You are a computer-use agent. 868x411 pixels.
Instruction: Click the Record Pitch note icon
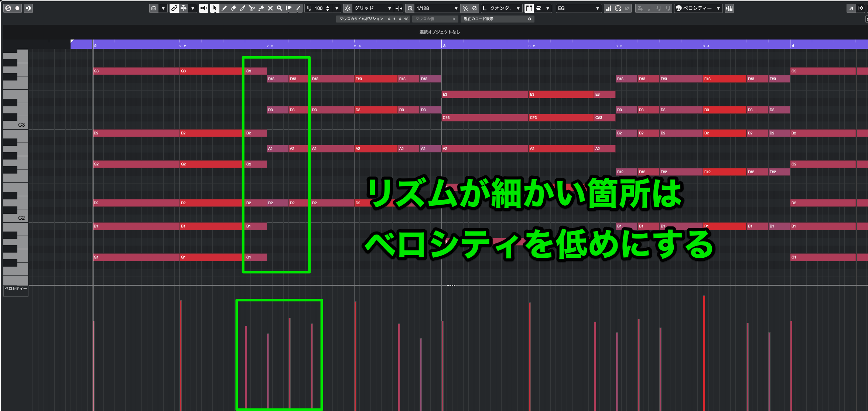[x=649, y=8]
